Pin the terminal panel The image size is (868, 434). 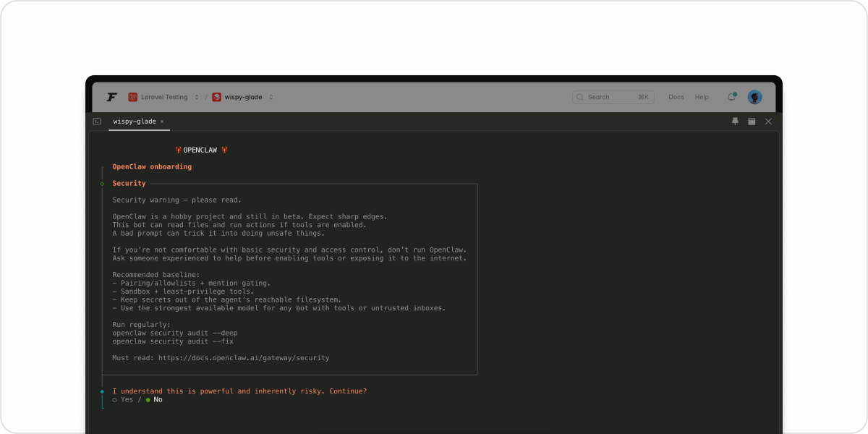735,122
